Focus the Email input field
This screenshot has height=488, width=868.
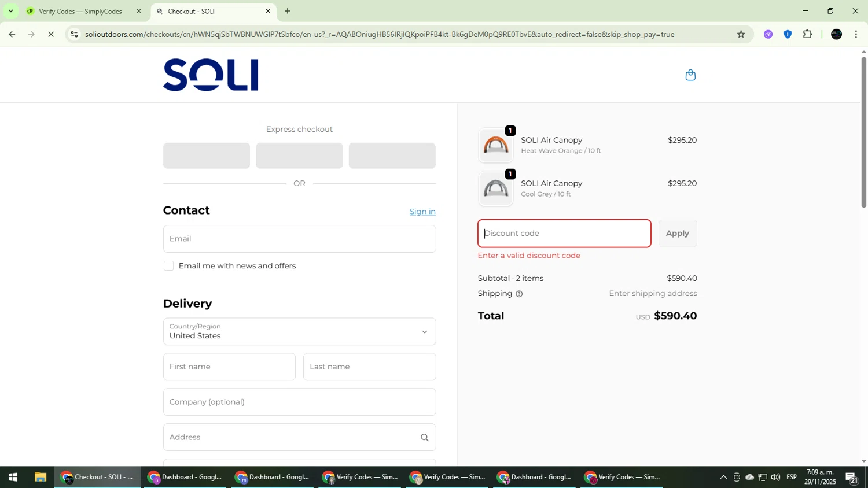pos(299,239)
